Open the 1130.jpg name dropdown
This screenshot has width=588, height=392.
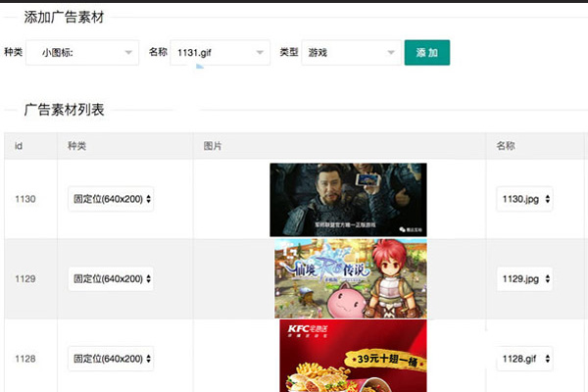click(525, 199)
